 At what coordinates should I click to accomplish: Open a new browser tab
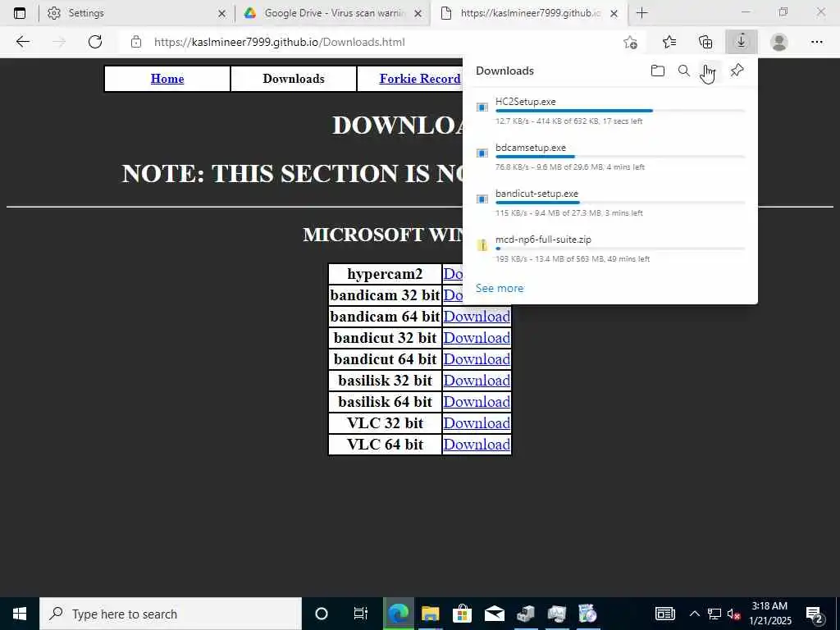pos(641,13)
